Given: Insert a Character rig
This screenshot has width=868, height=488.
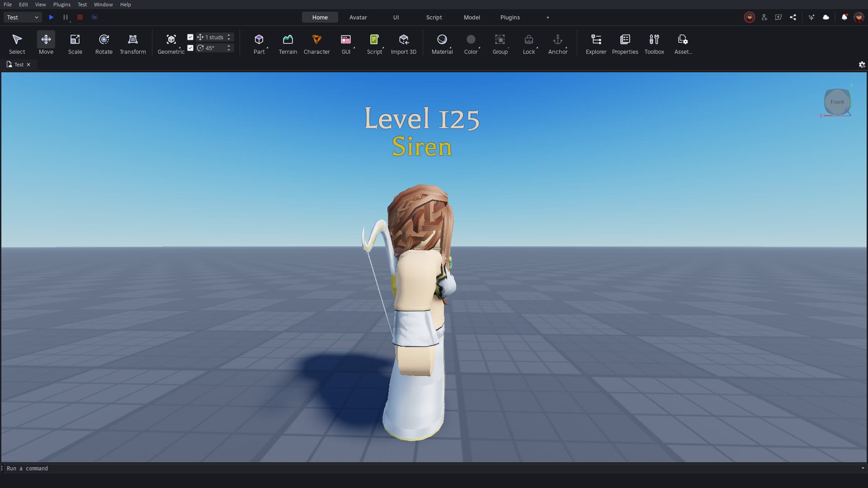Looking at the screenshot, I should [x=316, y=44].
